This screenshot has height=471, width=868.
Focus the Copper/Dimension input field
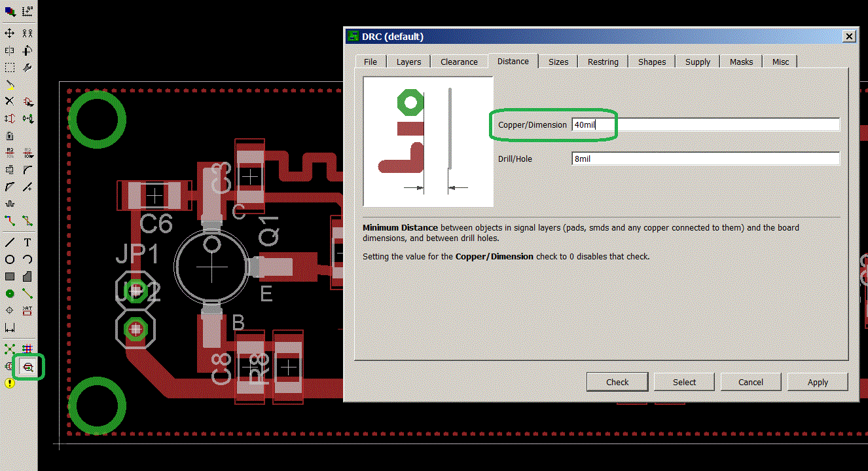[x=706, y=124]
